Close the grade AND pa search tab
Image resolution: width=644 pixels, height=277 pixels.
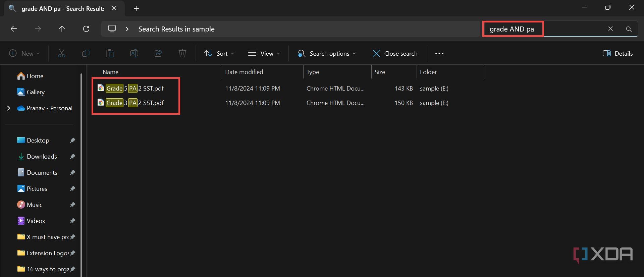click(114, 8)
